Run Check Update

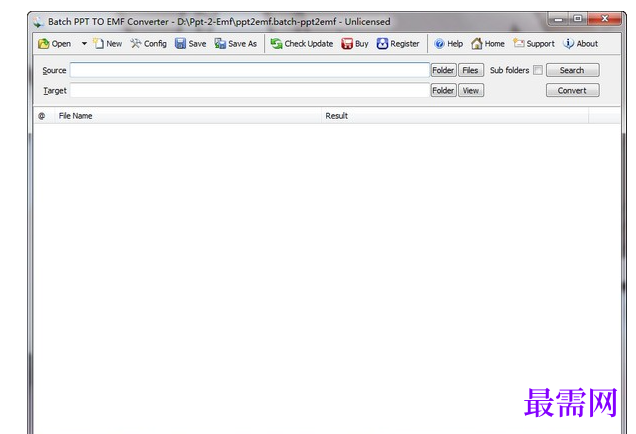click(302, 43)
